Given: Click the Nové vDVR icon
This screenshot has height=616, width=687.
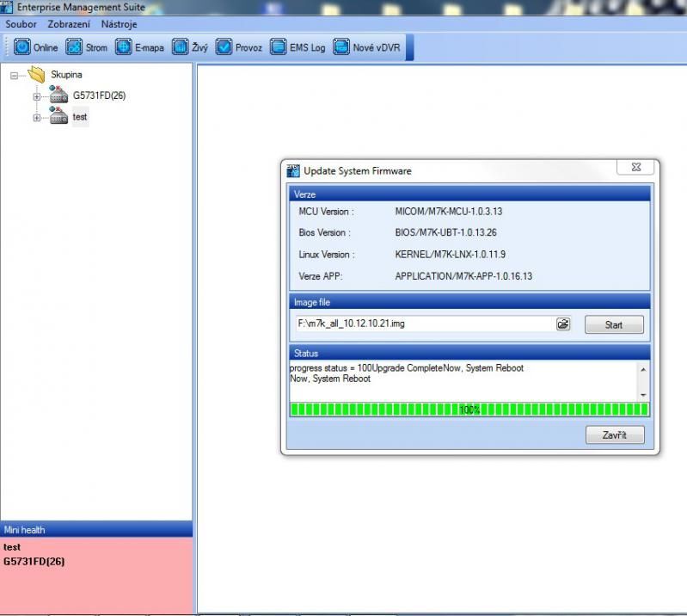Looking at the screenshot, I should click(x=341, y=47).
